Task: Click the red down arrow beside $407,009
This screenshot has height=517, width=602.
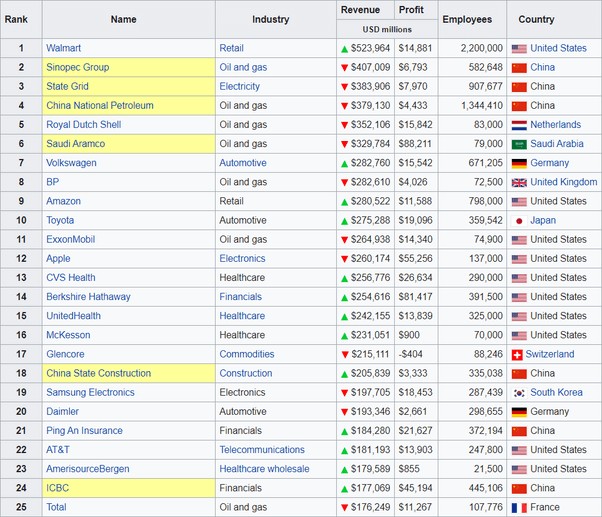Action: click(x=344, y=68)
